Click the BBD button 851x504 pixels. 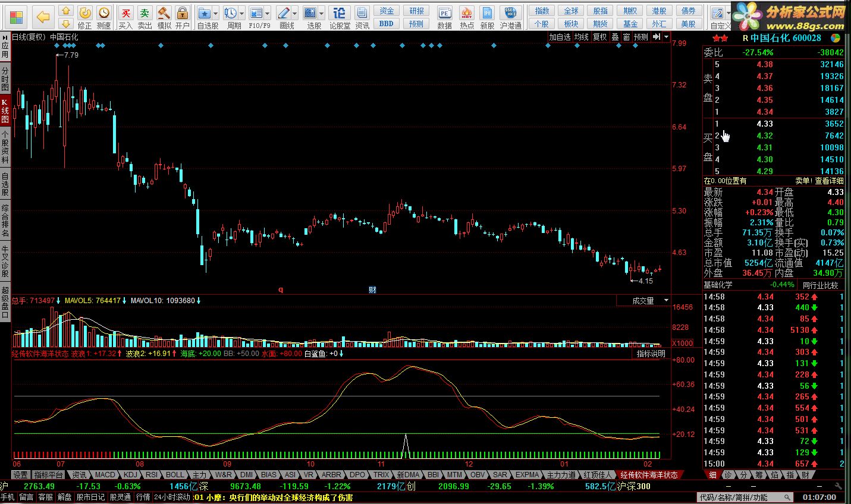tap(387, 24)
